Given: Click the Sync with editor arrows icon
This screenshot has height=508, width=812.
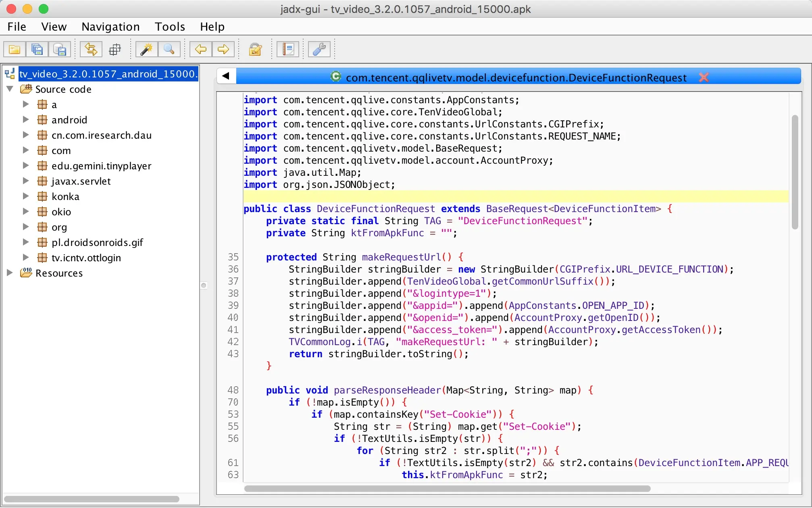Looking at the screenshot, I should 91,50.
